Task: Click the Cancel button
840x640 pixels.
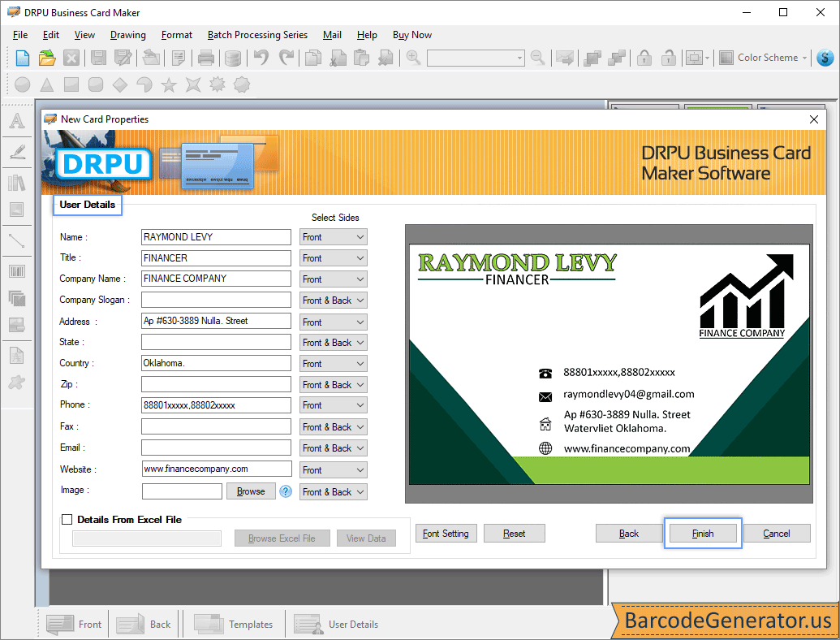Action: 776,534
